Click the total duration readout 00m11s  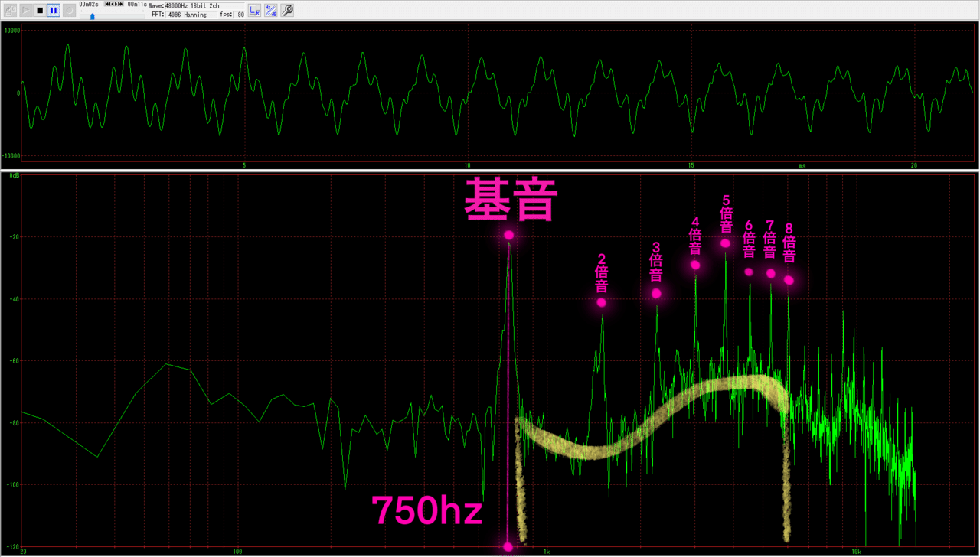coord(138,5)
